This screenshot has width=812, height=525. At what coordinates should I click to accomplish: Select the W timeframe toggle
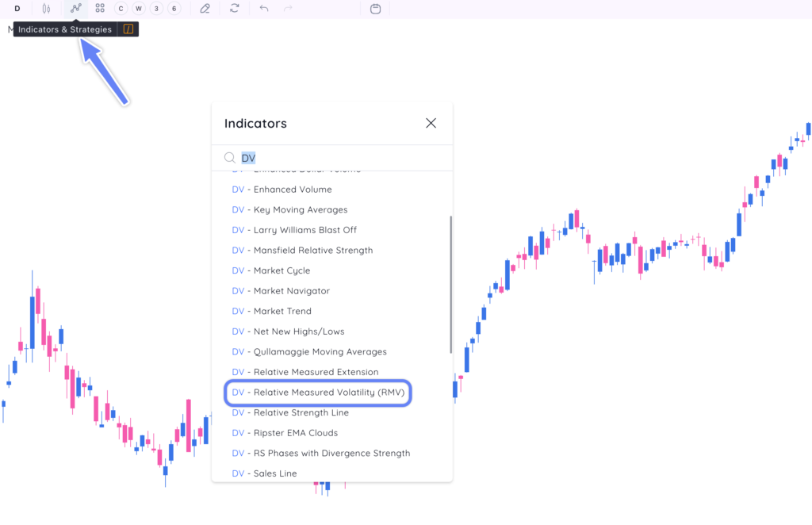(x=138, y=8)
